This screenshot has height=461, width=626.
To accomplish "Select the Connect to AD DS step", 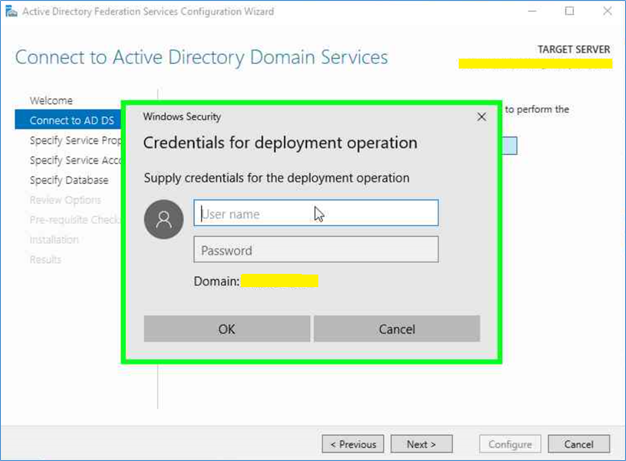I will click(x=68, y=120).
